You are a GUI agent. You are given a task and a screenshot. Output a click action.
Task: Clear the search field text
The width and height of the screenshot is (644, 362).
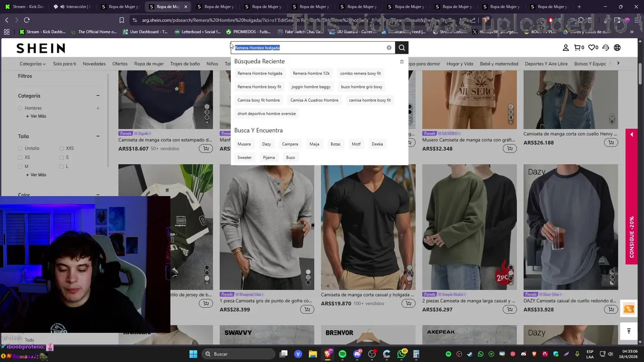click(389, 48)
